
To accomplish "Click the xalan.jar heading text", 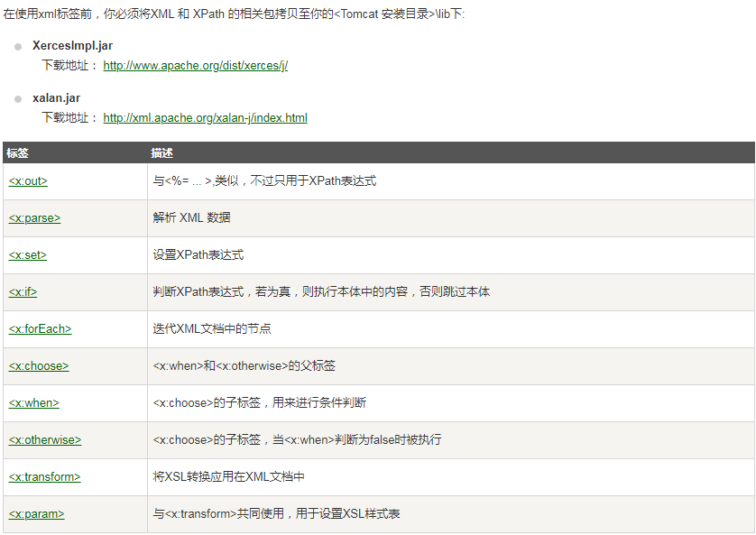I will point(57,98).
